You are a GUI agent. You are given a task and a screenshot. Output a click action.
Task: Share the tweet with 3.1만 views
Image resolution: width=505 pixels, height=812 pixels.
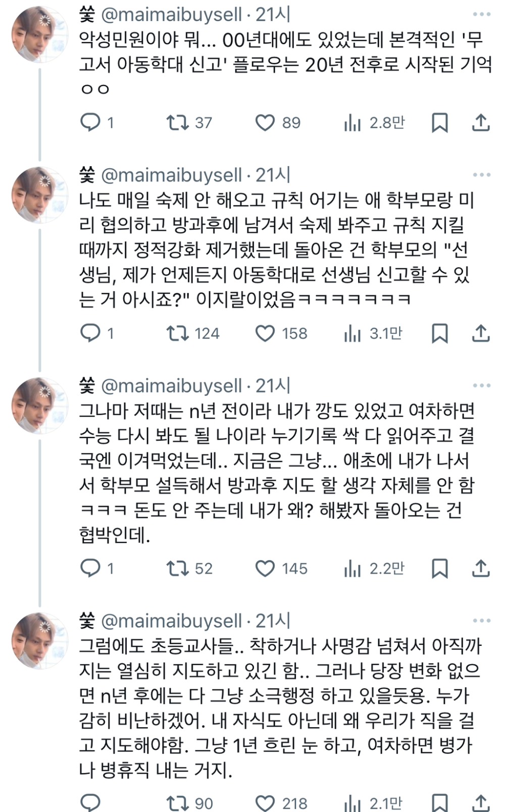pos(481,333)
